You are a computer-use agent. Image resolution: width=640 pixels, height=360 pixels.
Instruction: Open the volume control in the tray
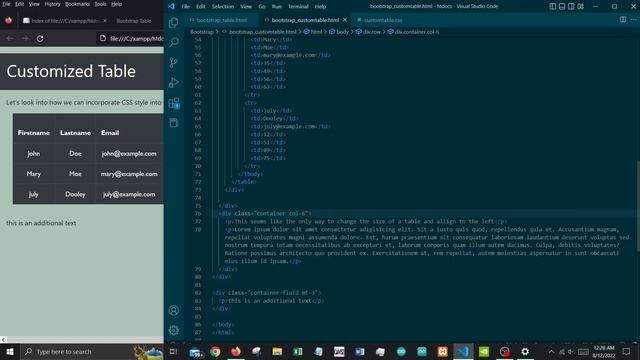tap(571, 351)
